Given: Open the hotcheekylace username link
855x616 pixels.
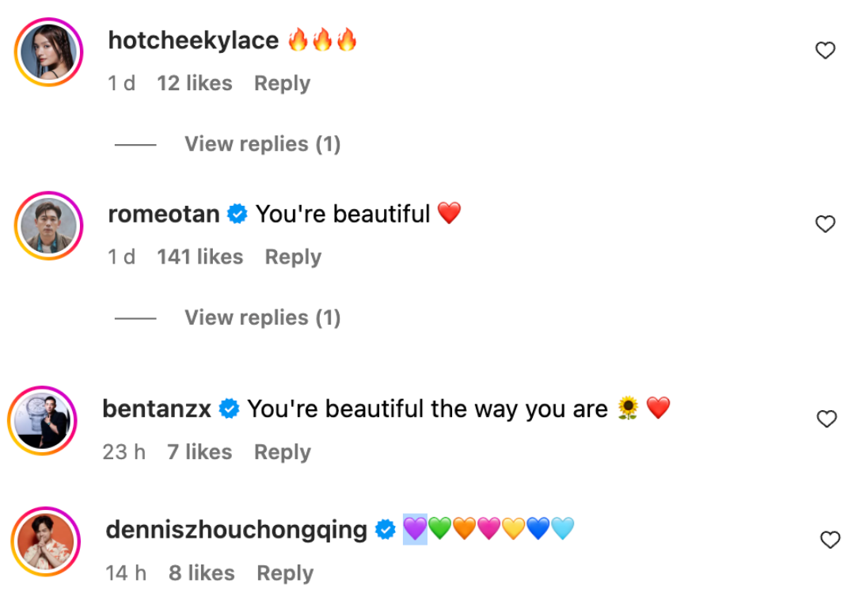Looking at the screenshot, I should tap(193, 40).
